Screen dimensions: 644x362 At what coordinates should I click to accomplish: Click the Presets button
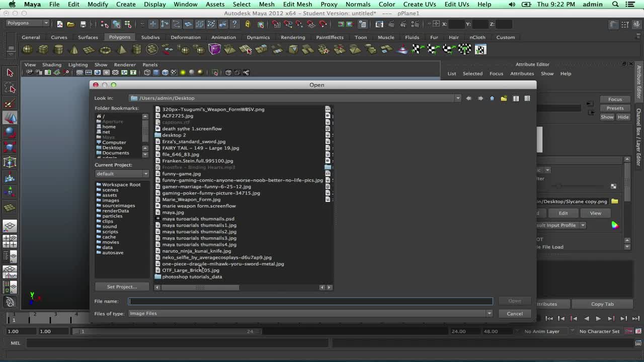point(615,108)
